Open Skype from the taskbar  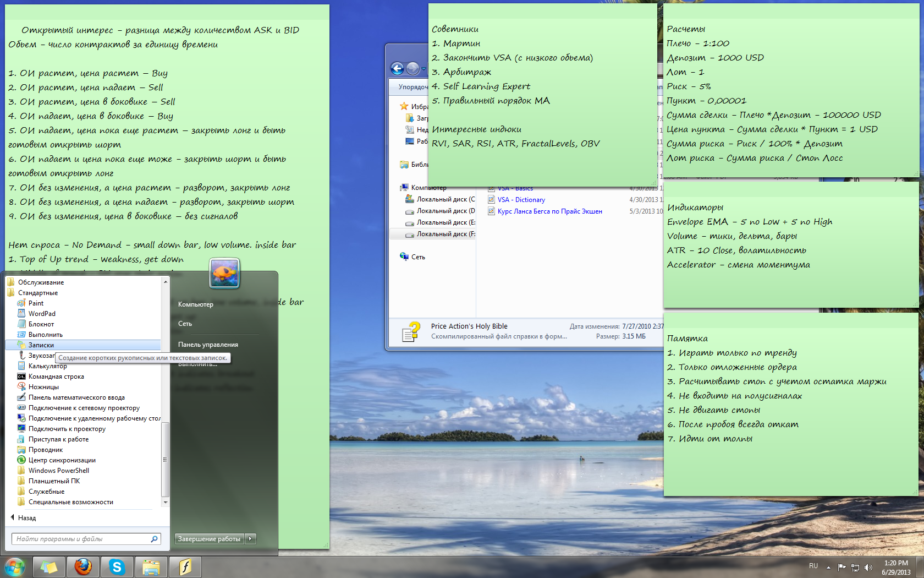[x=117, y=566]
